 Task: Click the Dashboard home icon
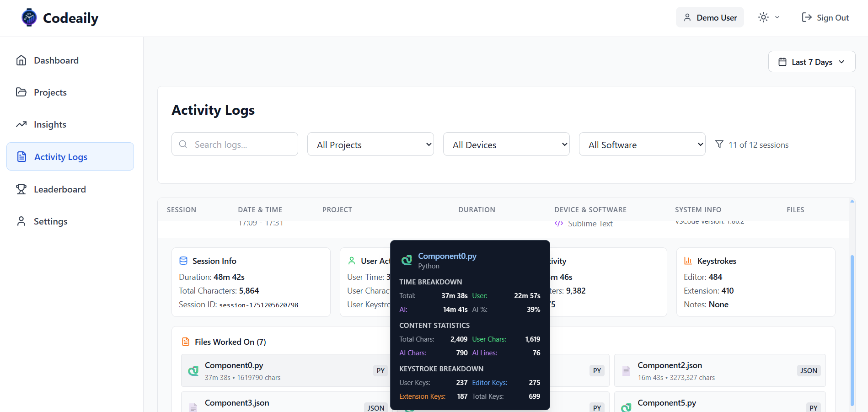[21, 60]
